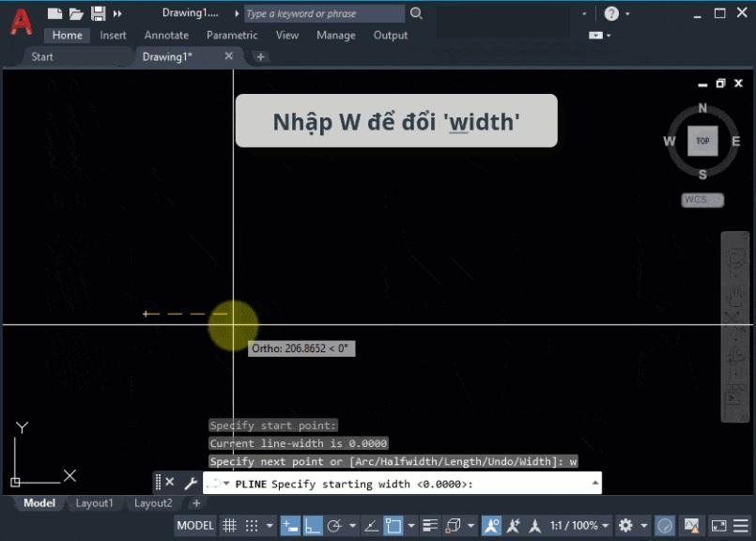
Task: Focus the keyword or phrase search field
Action: tap(324, 13)
